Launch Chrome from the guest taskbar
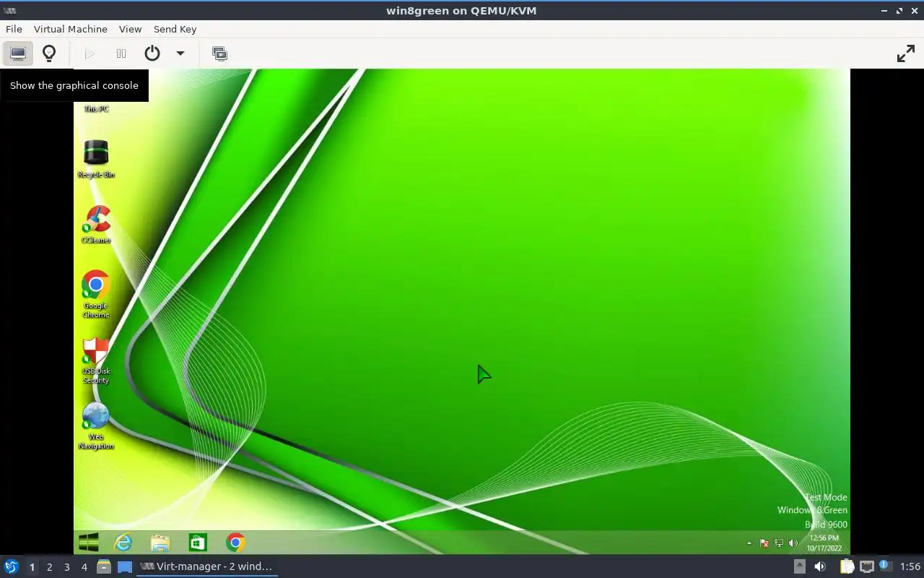 [235, 543]
